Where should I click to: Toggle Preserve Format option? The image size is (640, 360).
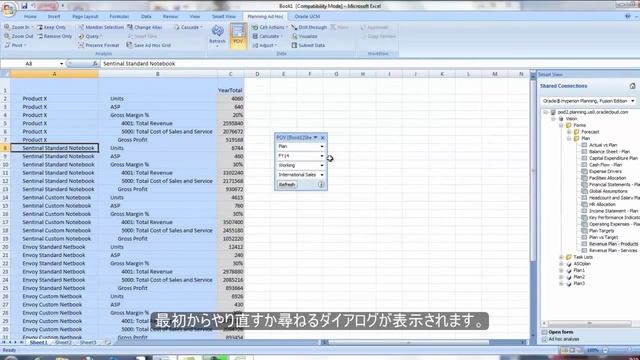click(98, 45)
